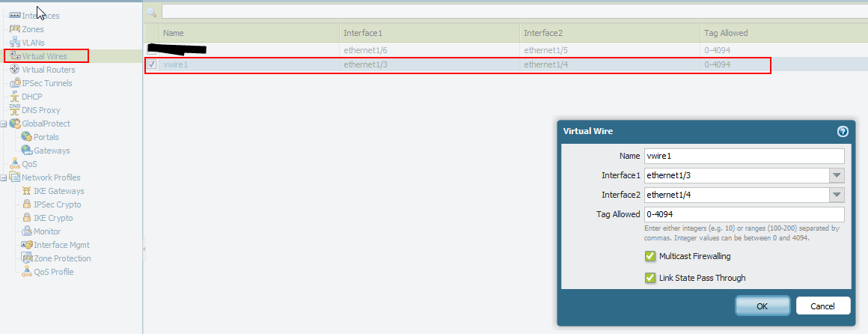The width and height of the screenshot is (868, 334).
Task: Collapse the GlobalProtect tree node
Action: pyautogui.click(x=4, y=124)
